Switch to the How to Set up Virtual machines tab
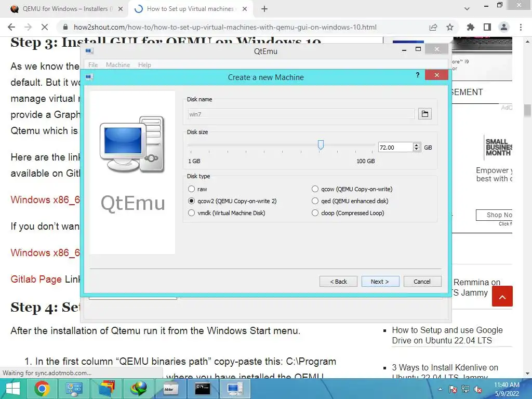The height and width of the screenshot is (399, 532). (x=190, y=9)
